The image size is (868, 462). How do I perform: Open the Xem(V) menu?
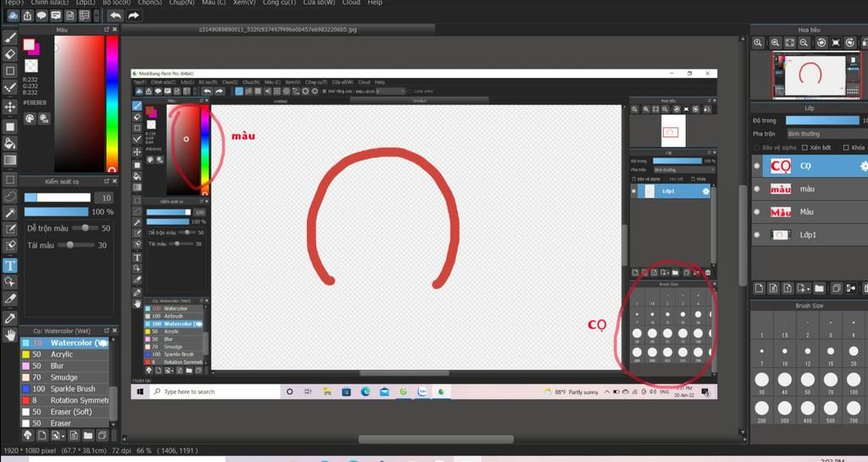[x=244, y=3]
